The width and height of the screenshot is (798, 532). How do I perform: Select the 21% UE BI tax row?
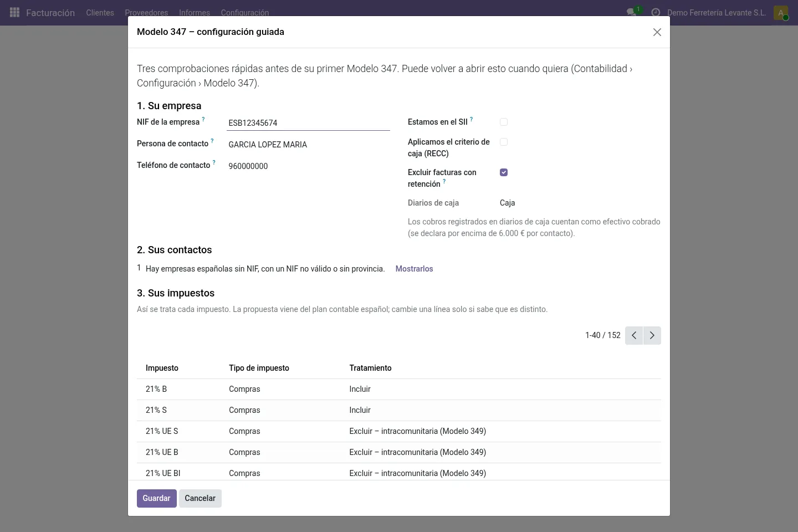(398, 472)
